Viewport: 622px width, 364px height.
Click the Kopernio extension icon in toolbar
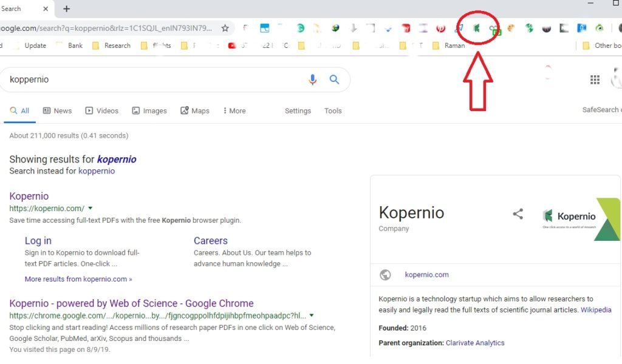pos(476,28)
